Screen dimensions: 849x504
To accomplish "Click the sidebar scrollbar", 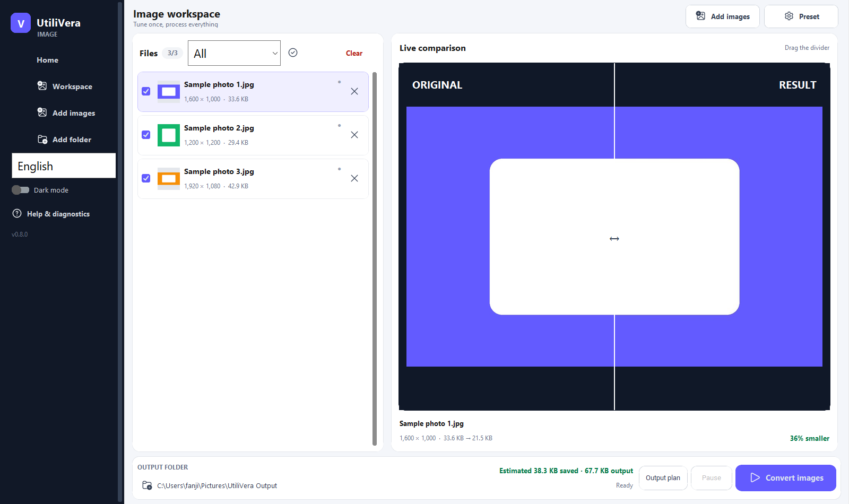I will click(120, 252).
